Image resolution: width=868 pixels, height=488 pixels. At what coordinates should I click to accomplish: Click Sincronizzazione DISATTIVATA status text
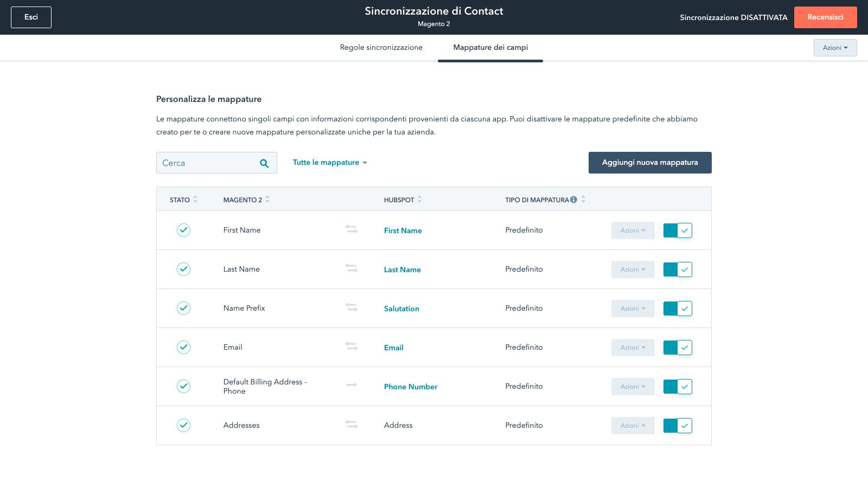pyautogui.click(x=733, y=17)
